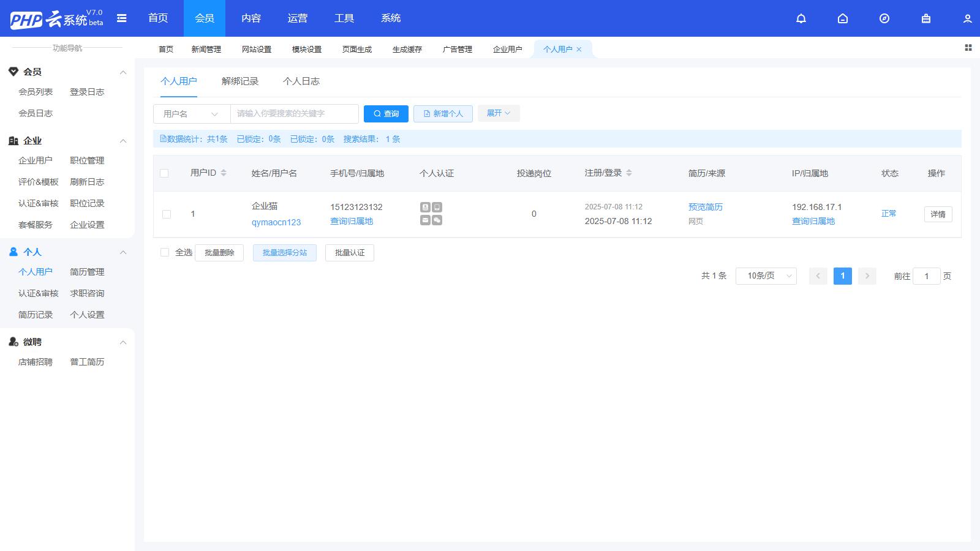Screen dimensions: 980x551
Task: Switch to the 解绑记录 tab
Action: click(x=240, y=81)
